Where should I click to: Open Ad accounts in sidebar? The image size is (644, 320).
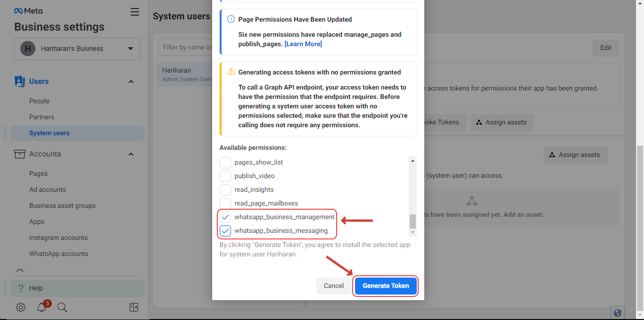click(x=48, y=189)
